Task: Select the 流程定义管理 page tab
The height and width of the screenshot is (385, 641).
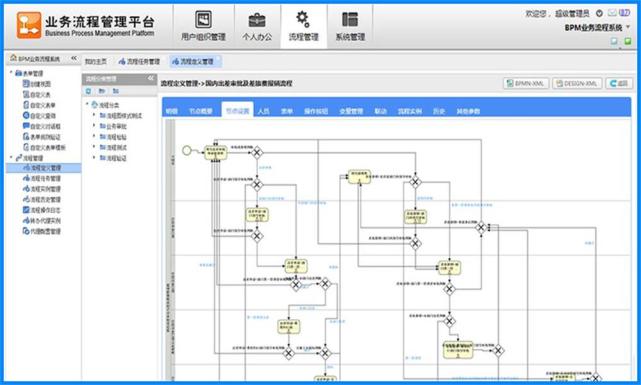Action: (195, 61)
